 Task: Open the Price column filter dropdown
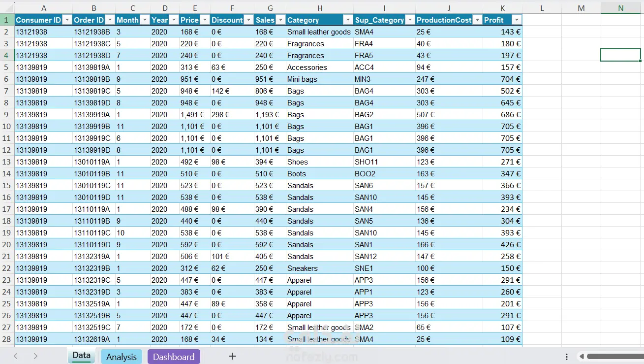pos(204,20)
